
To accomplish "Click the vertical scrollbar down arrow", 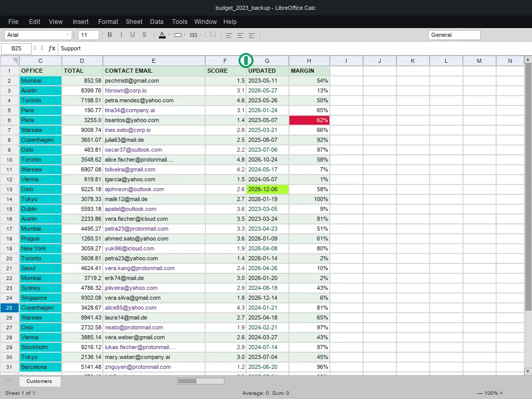I will 528,371.
